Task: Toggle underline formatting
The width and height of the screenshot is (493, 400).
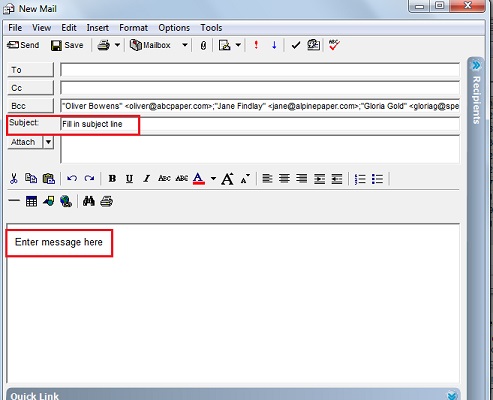Action: 129,179
